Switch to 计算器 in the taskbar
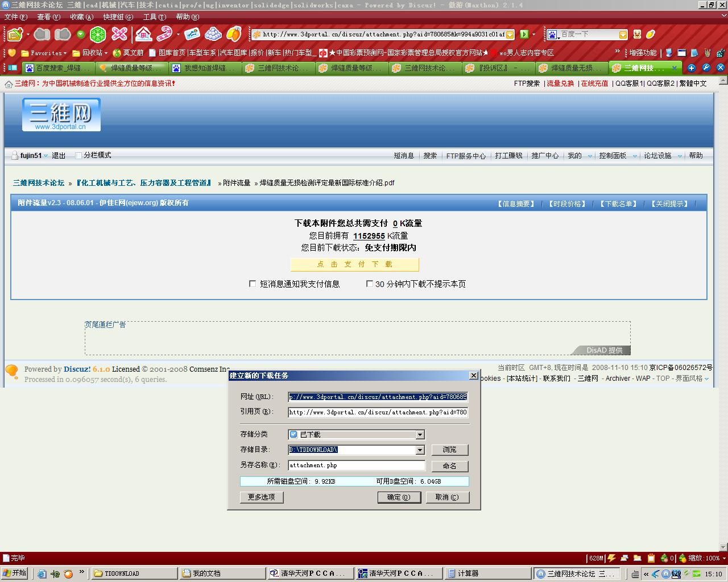The image size is (728, 582). point(487,573)
